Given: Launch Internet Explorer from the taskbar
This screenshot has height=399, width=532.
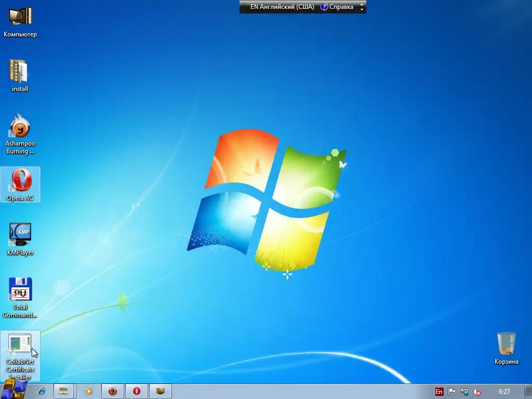Looking at the screenshot, I should pyautogui.click(x=42, y=391).
